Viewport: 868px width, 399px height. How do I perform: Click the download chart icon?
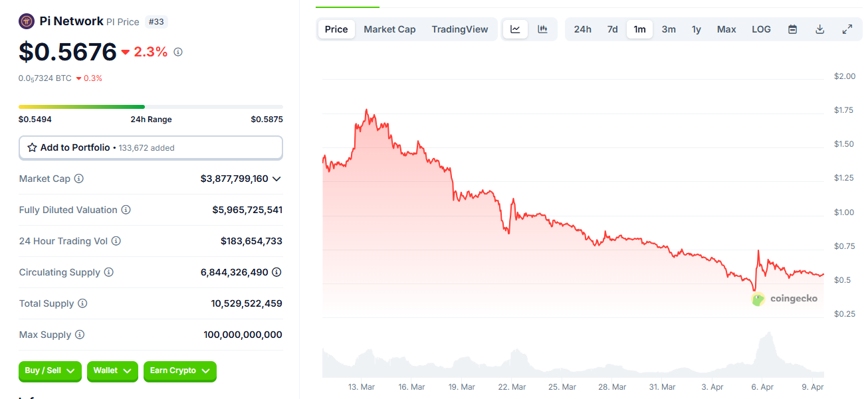point(819,29)
